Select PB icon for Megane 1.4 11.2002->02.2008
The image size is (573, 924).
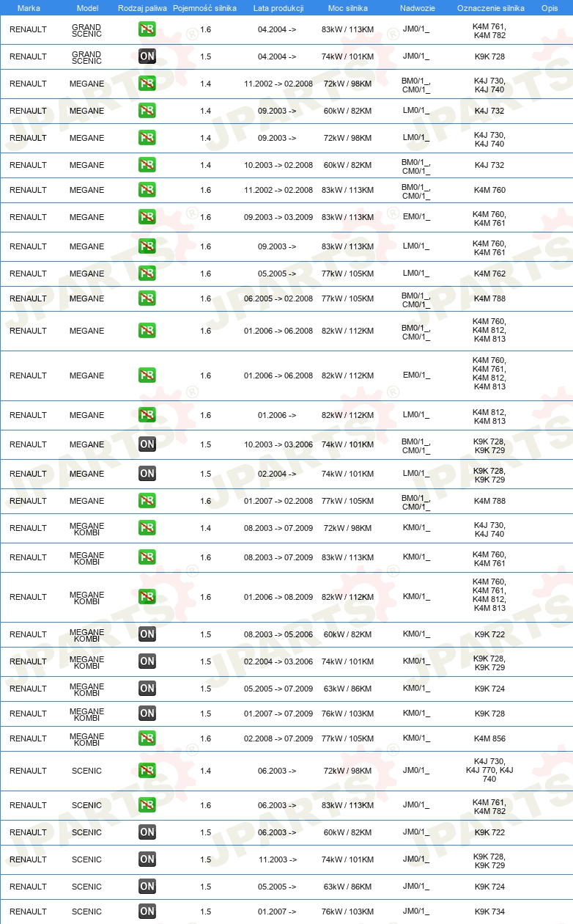point(147,84)
